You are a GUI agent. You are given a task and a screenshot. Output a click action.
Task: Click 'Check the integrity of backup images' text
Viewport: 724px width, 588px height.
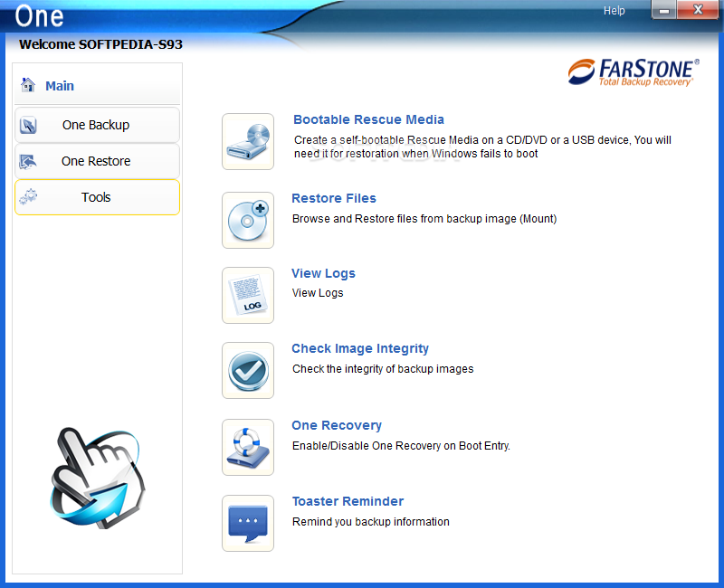coord(383,369)
